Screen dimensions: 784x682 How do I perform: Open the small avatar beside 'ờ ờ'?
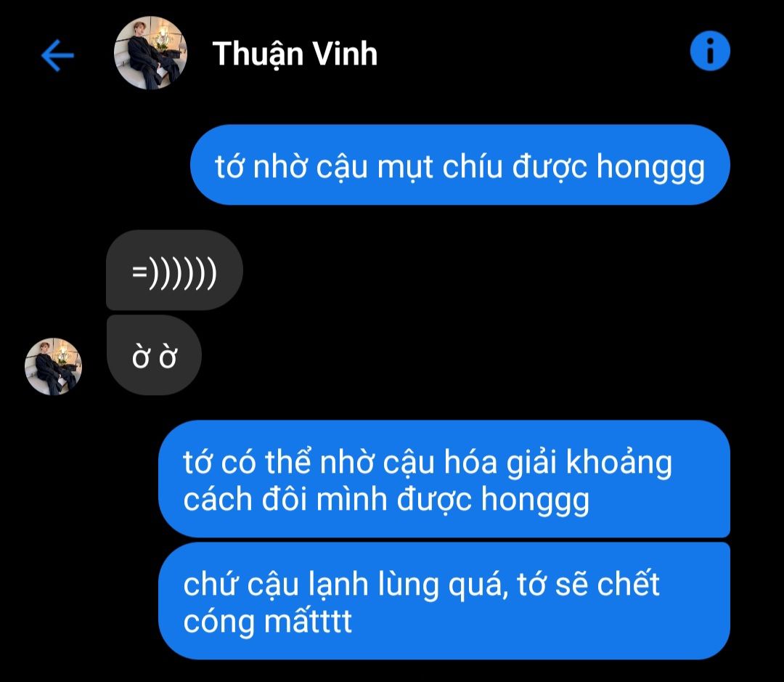pos(53,367)
